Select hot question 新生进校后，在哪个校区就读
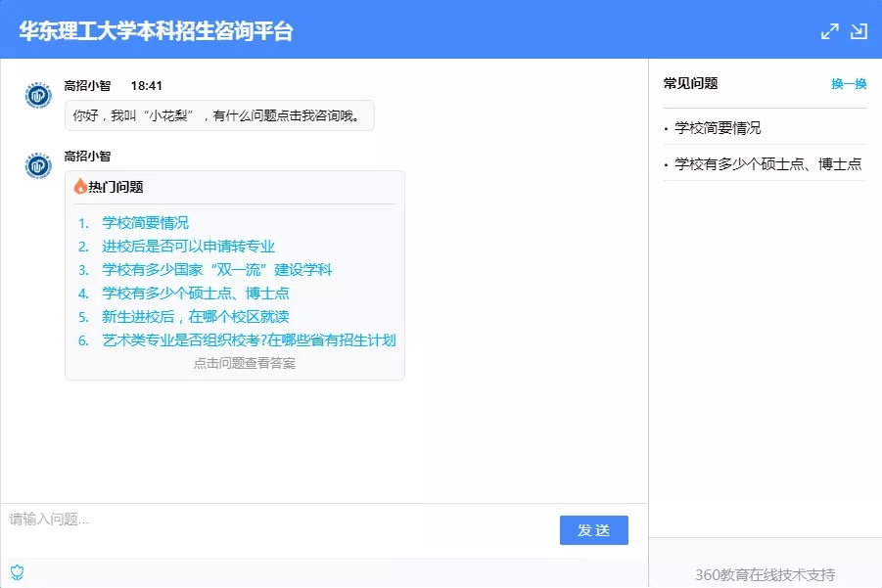This screenshot has height=588, width=882. (196, 317)
